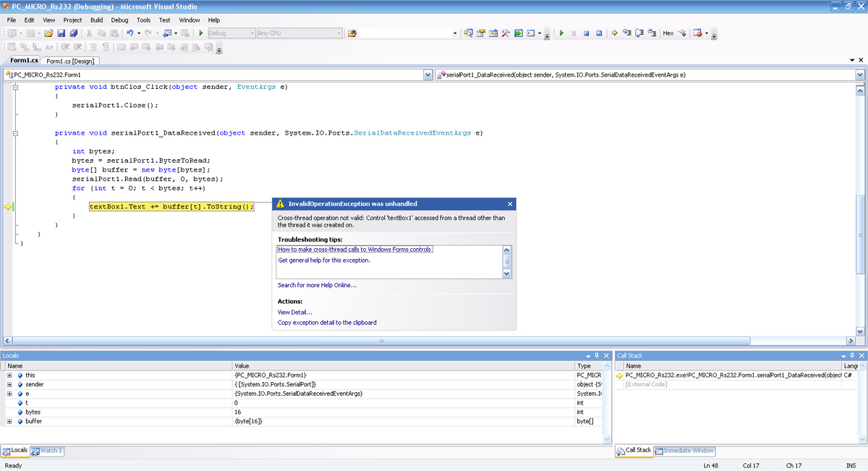
Task: Stop debugging with the stop icon
Action: 587,33
